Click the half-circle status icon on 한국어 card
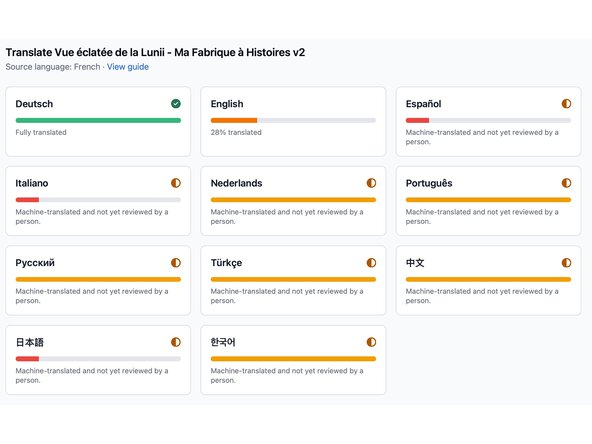 pyautogui.click(x=371, y=342)
